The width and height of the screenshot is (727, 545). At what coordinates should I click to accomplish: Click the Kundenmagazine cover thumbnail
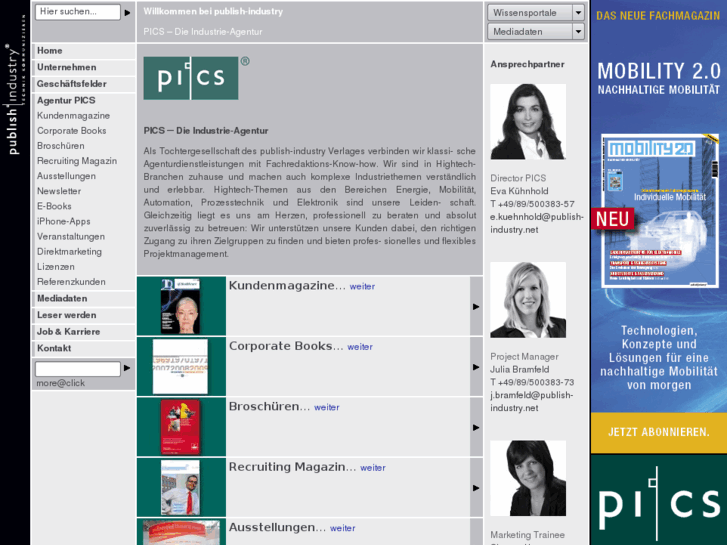click(x=180, y=306)
